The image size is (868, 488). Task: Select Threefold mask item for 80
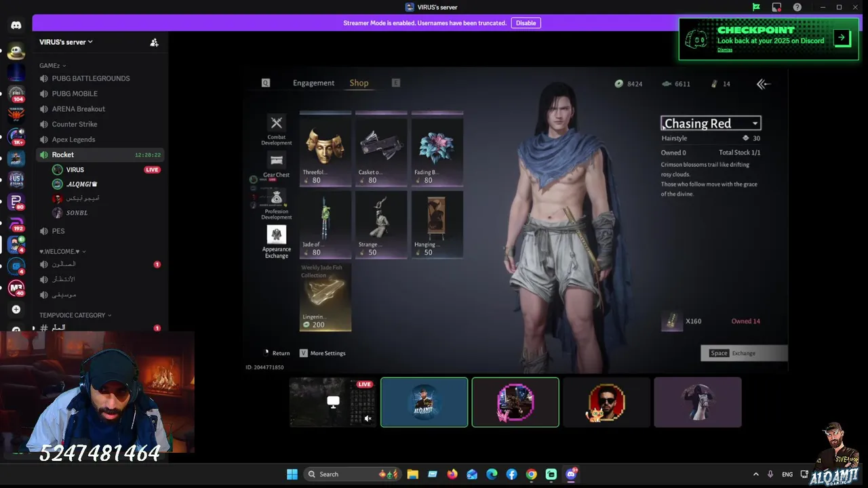tap(325, 149)
